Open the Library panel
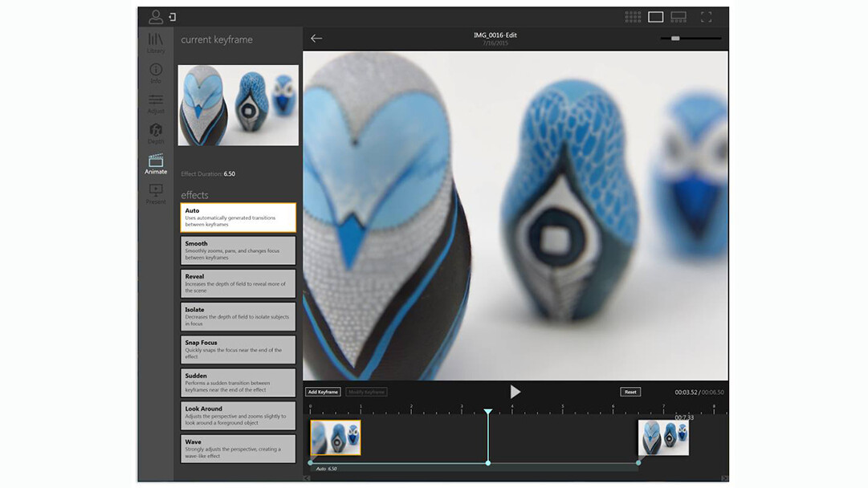The image size is (868, 488). click(x=156, y=43)
